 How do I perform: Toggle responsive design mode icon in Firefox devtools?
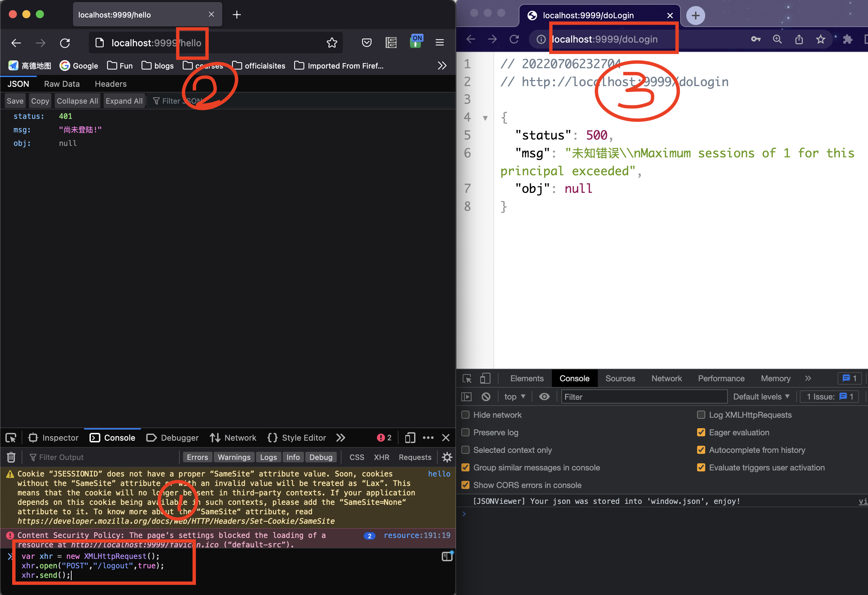[x=410, y=438]
